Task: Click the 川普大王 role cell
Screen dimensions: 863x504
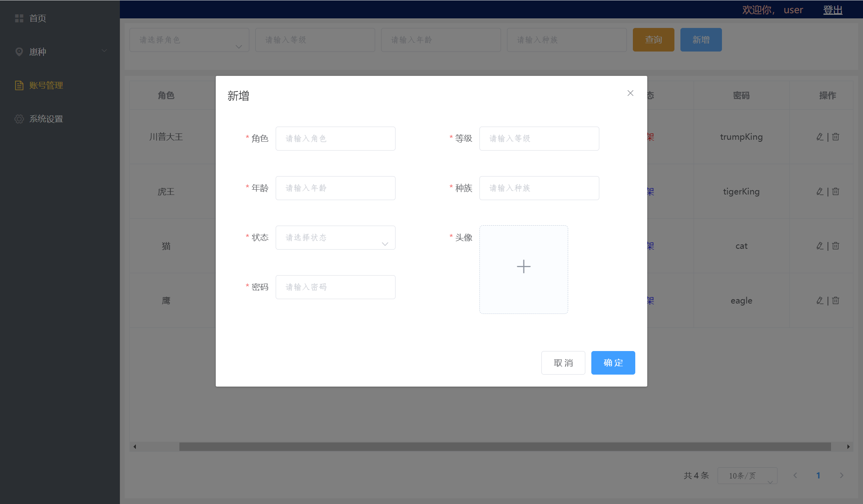Action: coord(166,137)
